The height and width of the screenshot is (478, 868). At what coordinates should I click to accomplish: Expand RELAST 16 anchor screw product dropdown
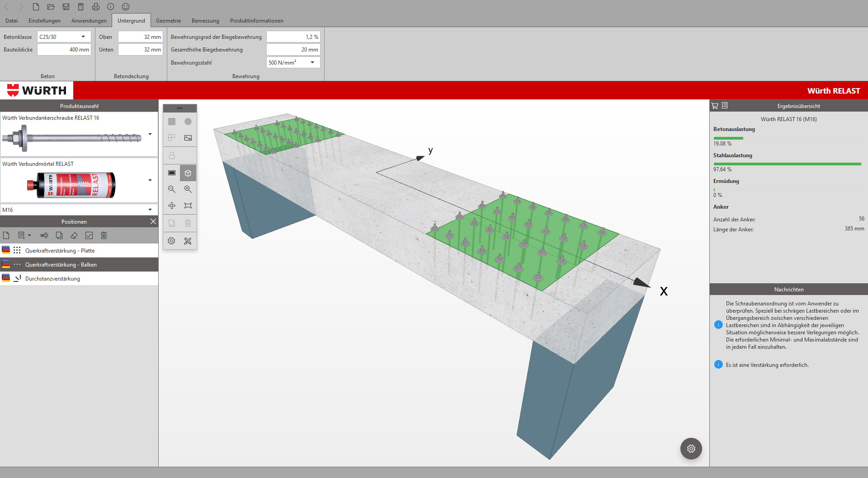coord(150,134)
